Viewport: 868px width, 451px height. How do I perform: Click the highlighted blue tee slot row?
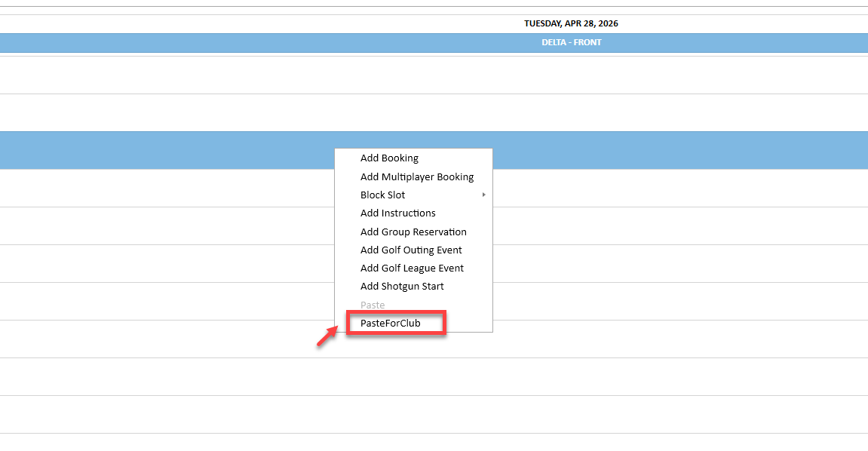coord(434,151)
